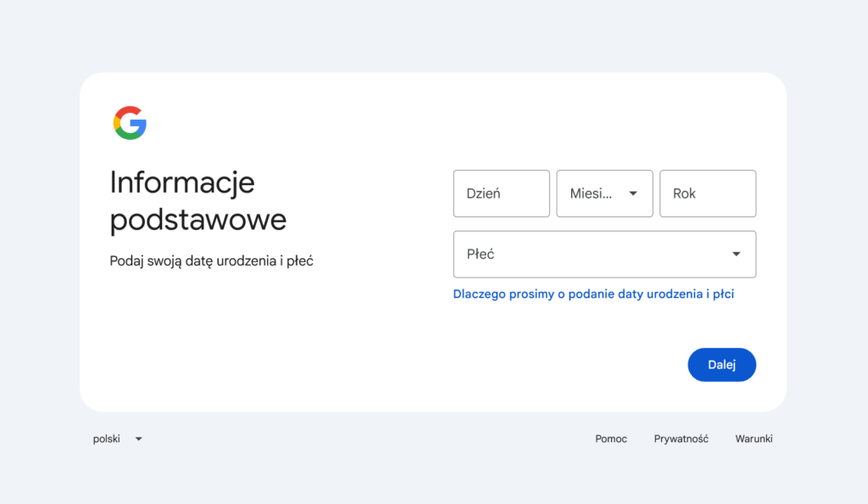Click the heading Informacje podstawowe
The width and height of the screenshot is (868, 504).
pyautogui.click(x=198, y=200)
